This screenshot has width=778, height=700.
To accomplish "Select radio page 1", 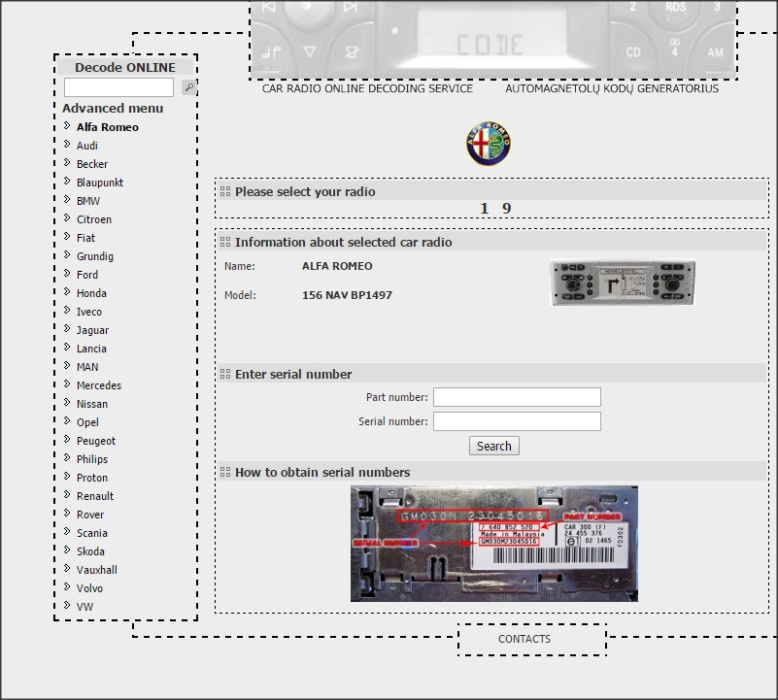I will click(x=485, y=209).
